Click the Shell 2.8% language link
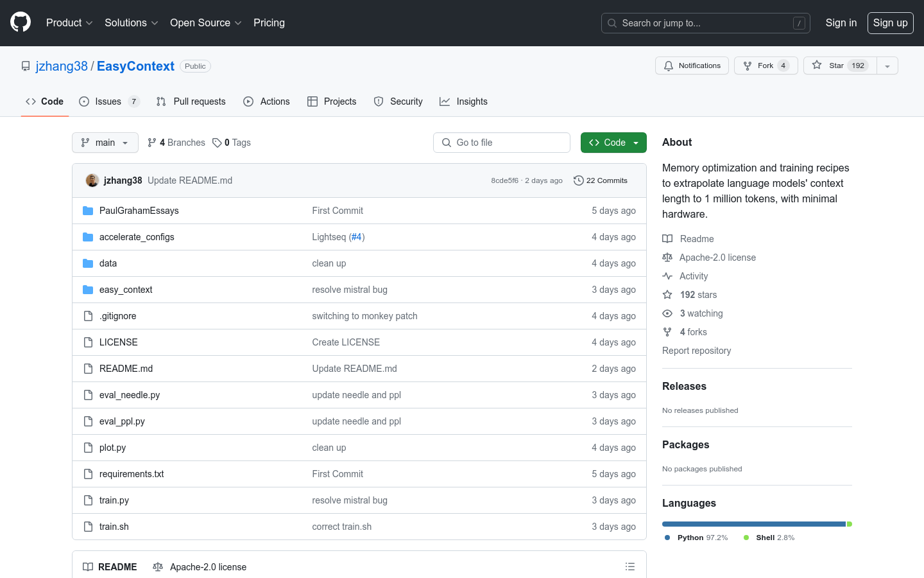924x578 pixels. tap(769, 538)
